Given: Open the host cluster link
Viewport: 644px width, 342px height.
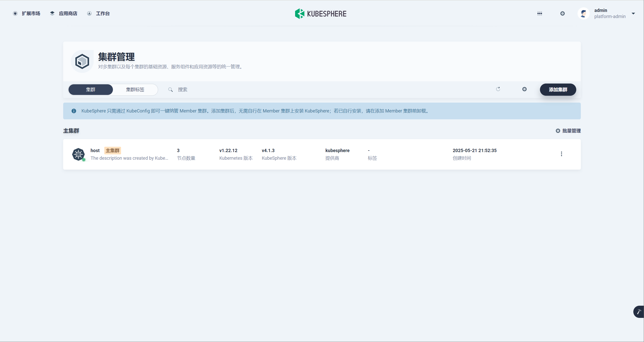Looking at the screenshot, I should tap(95, 151).
